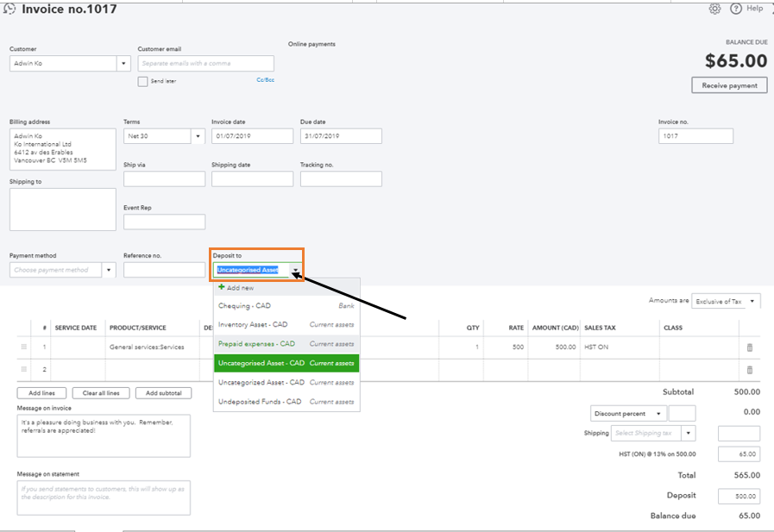Click the Receive payment button
Viewport: 774px width, 532px height.
(729, 85)
